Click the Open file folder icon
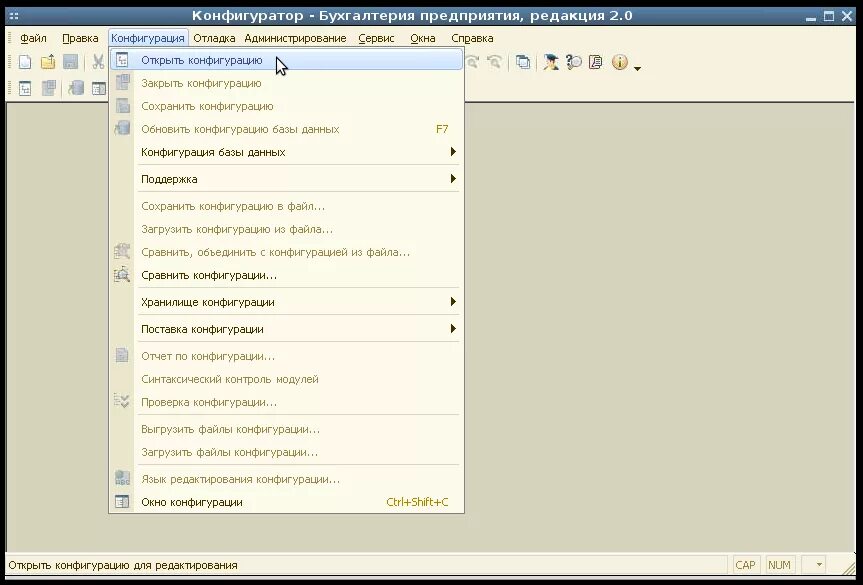863x585 pixels. click(x=48, y=62)
